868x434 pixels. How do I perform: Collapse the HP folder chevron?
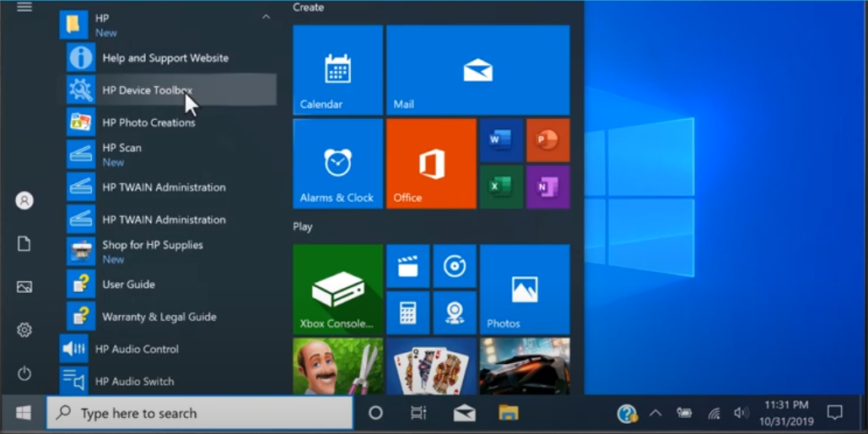(266, 17)
